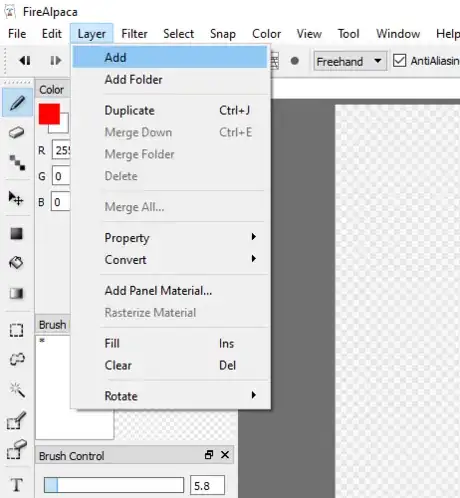Select the rectangular Selection tool
The width and height of the screenshot is (460, 498).
point(16,330)
